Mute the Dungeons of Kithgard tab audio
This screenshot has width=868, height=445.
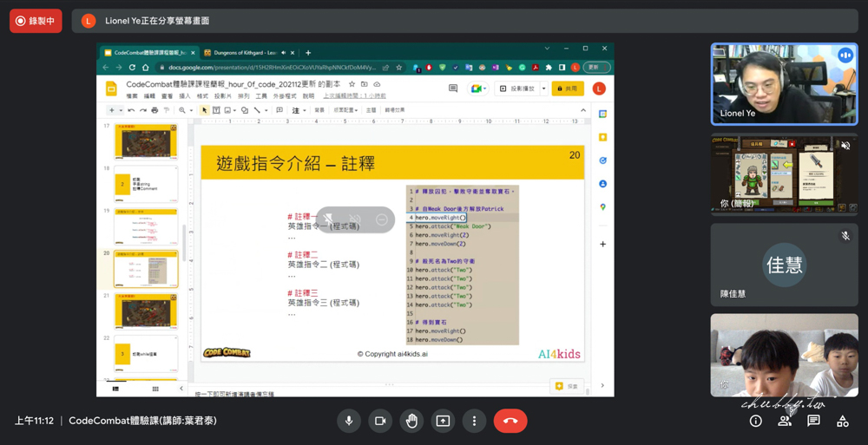click(284, 53)
